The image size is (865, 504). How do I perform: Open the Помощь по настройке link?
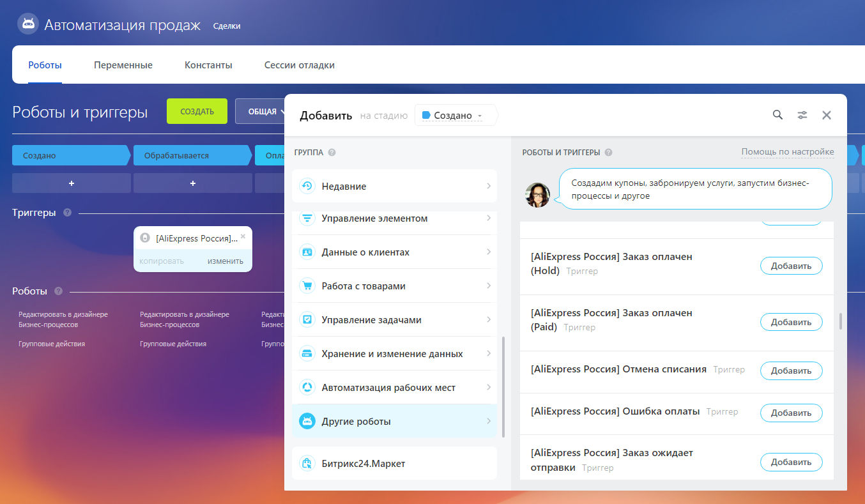point(788,152)
